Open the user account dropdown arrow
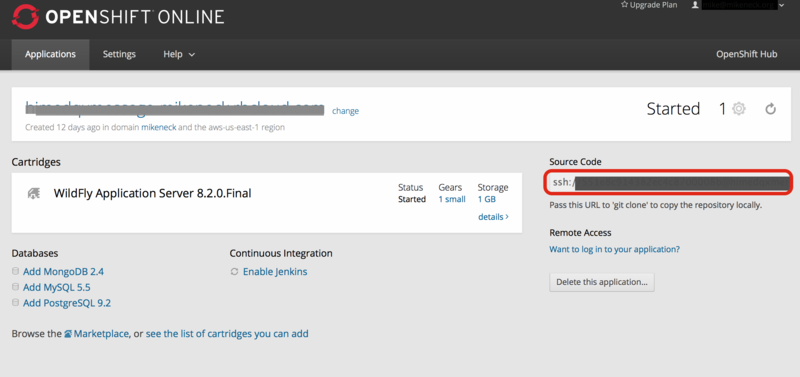Screen dimensions: 800x377 [x=781, y=5]
